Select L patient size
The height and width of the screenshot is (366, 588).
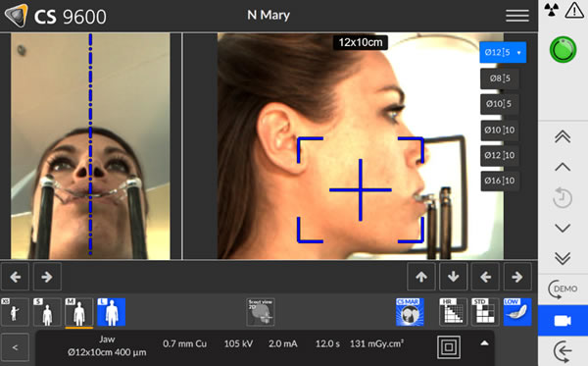click(x=112, y=312)
